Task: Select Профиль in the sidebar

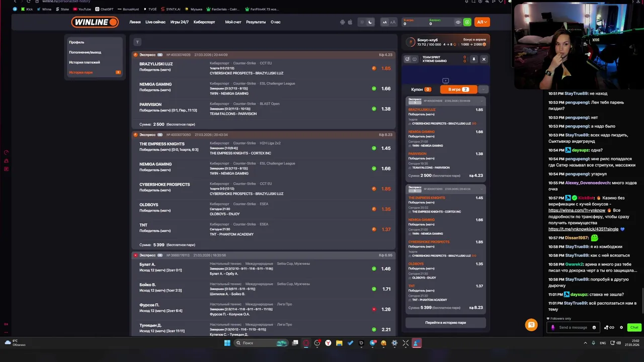Action: coord(76,42)
